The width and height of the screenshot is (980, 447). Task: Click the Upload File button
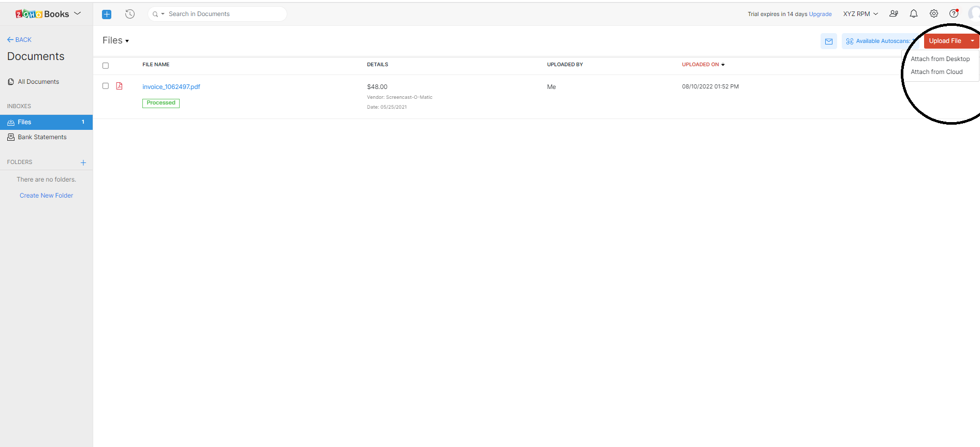945,41
